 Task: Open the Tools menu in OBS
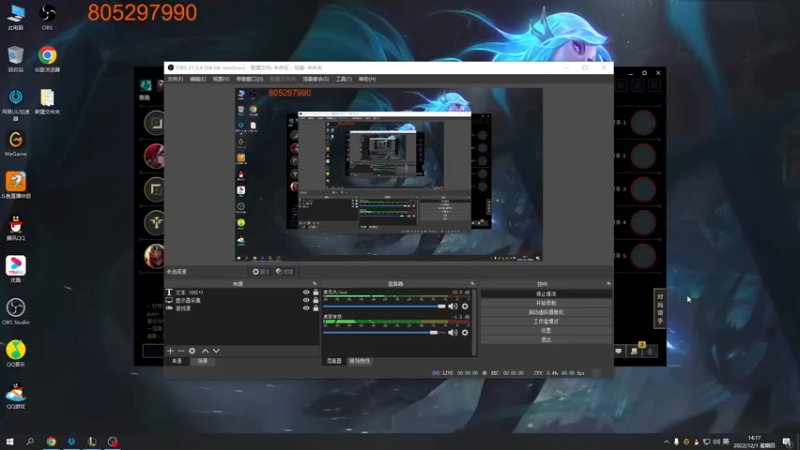[344, 79]
